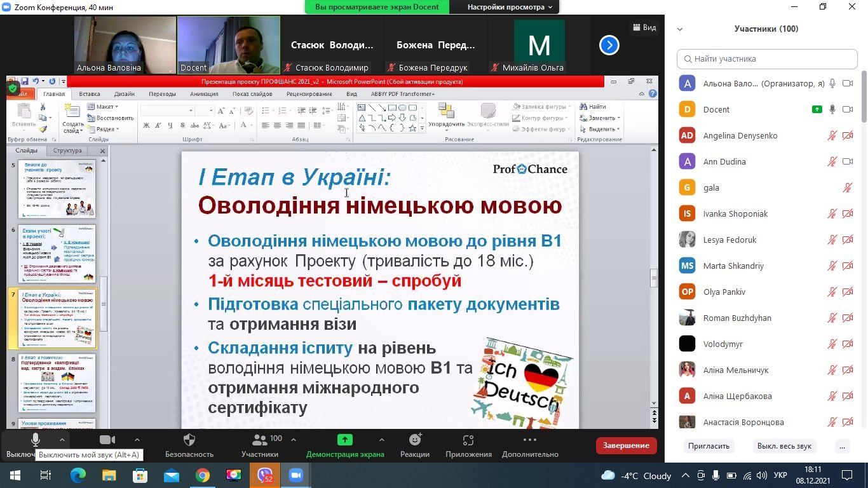Open the Participants panel icon

(x=260, y=440)
